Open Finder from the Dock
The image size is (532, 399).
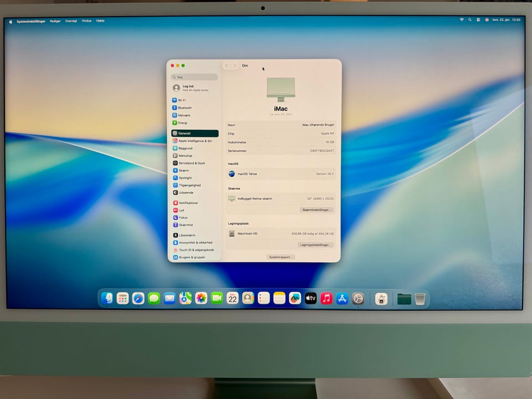[x=107, y=299]
